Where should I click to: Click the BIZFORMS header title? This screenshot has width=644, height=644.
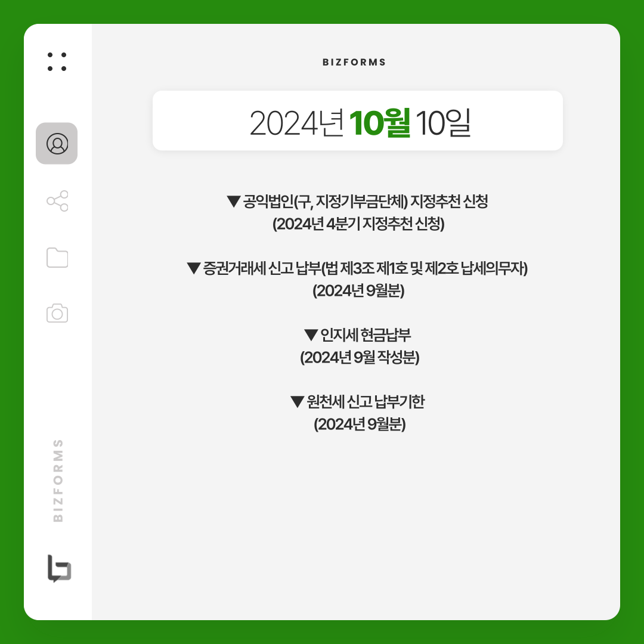[354, 62]
